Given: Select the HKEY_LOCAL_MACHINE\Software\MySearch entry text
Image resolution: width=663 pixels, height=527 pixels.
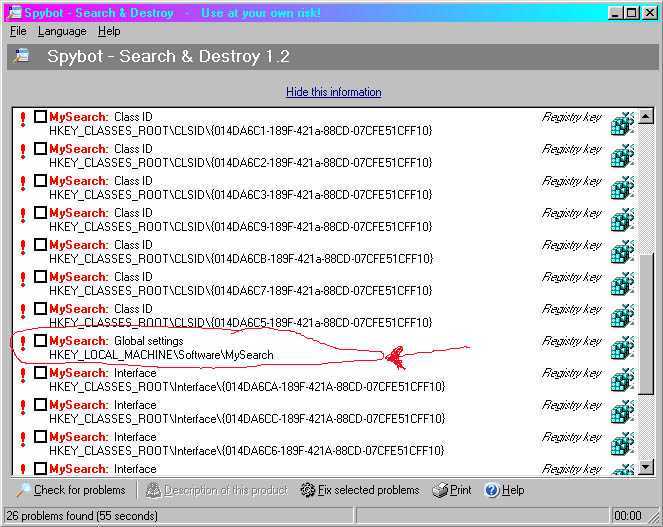Looking at the screenshot, I should click(161, 355).
